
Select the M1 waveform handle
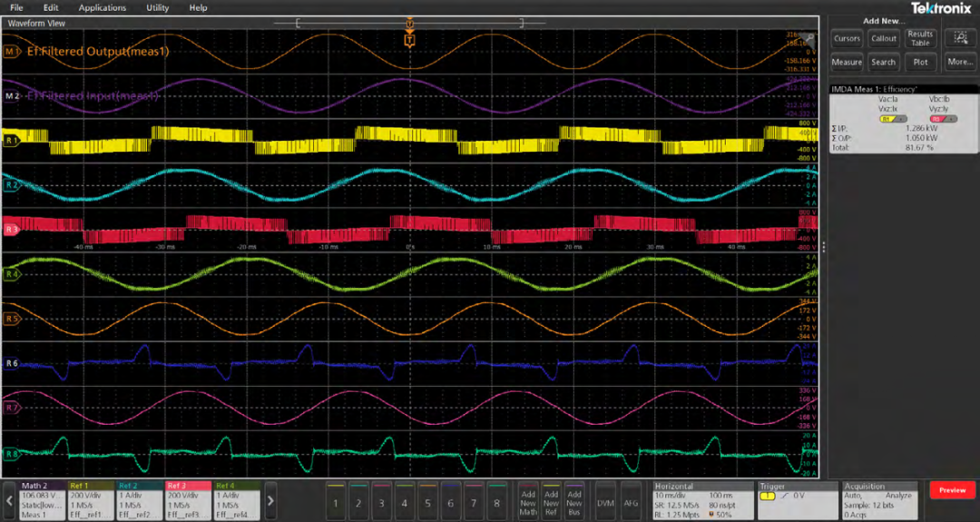pyautogui.click(x=12, y=53)
